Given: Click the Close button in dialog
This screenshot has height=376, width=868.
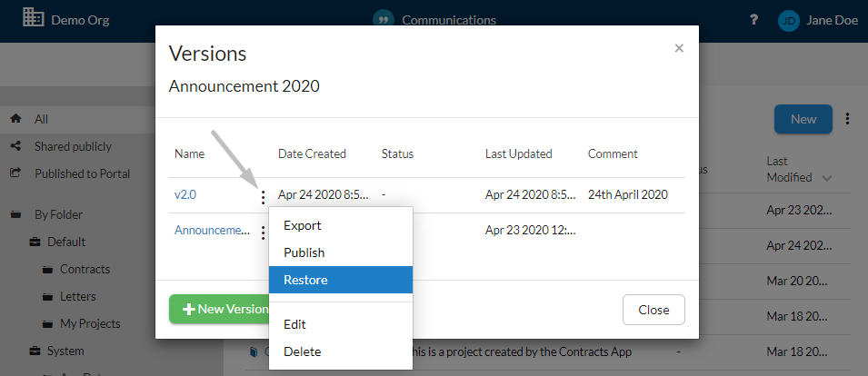Looking at the screenshot, I should coord(653,310).
